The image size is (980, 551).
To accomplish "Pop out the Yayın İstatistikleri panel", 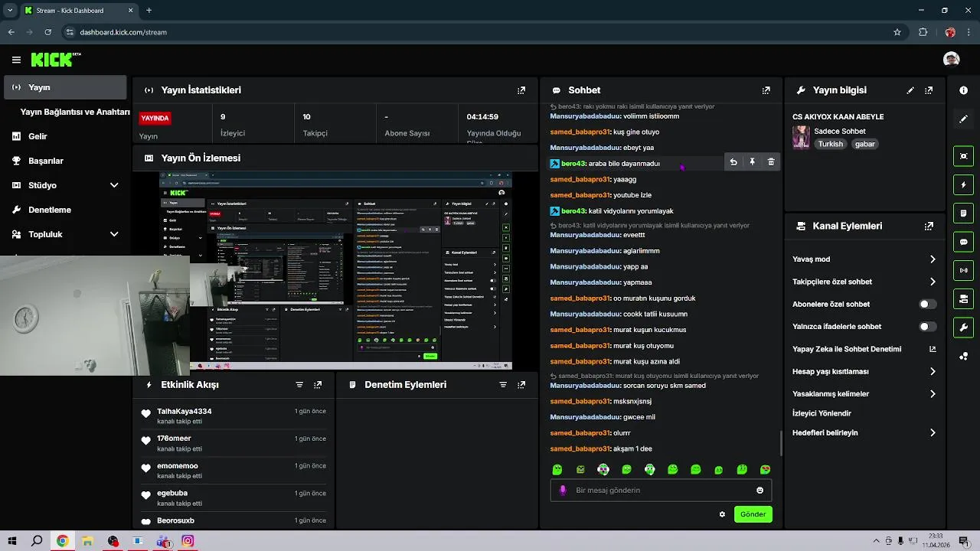I will pyautogui.click(x=521, y=90).
